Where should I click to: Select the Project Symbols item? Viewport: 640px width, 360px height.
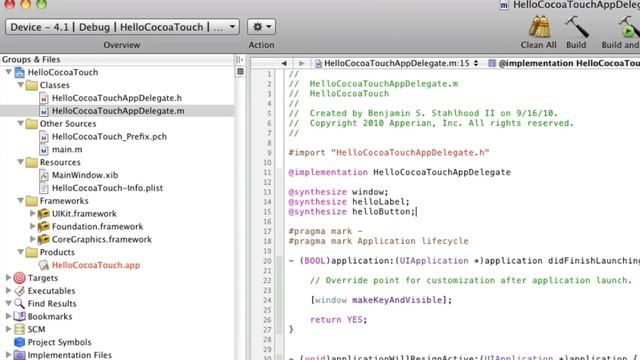[x=59, y=342]
